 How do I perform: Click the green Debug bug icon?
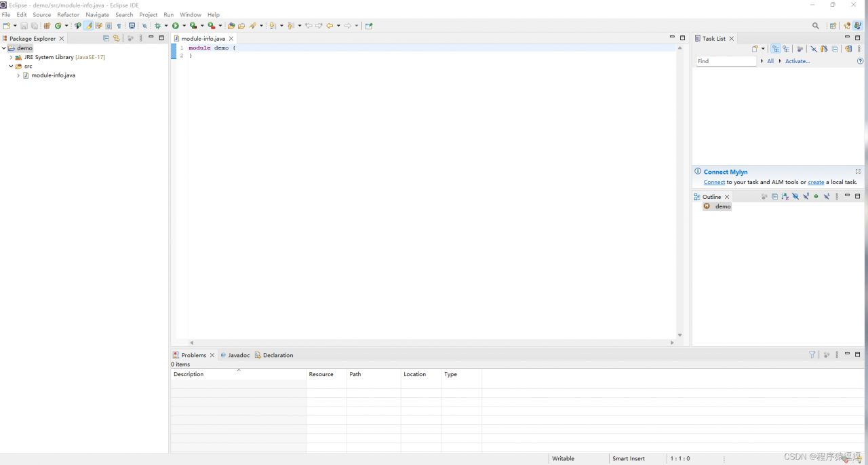[x=157, y=26]
